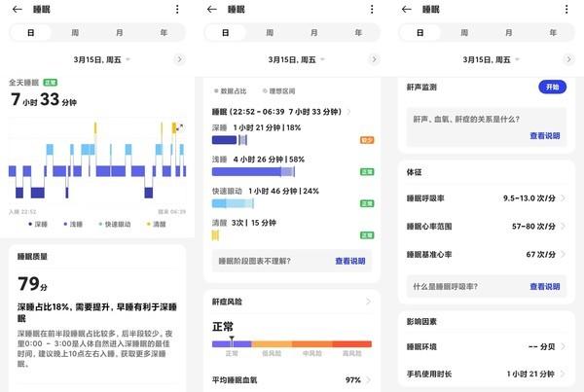Tap 深睡 legend dot under chart

(30, 224)
